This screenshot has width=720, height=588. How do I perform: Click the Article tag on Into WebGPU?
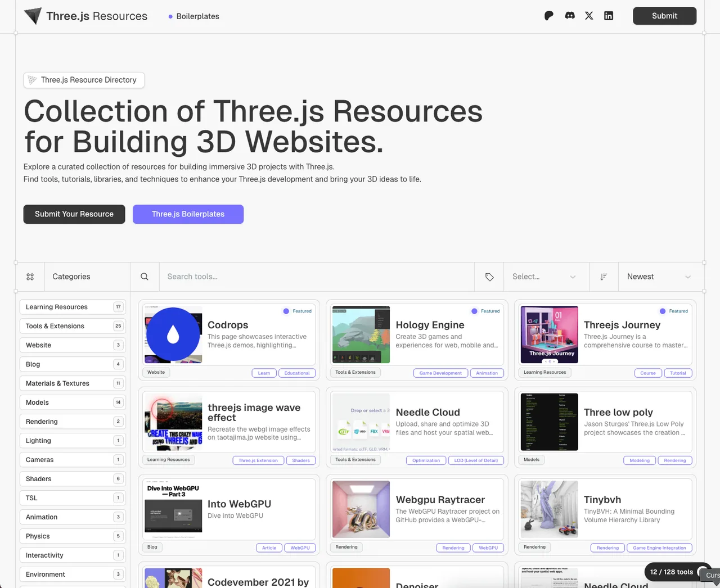pos(269,548)
